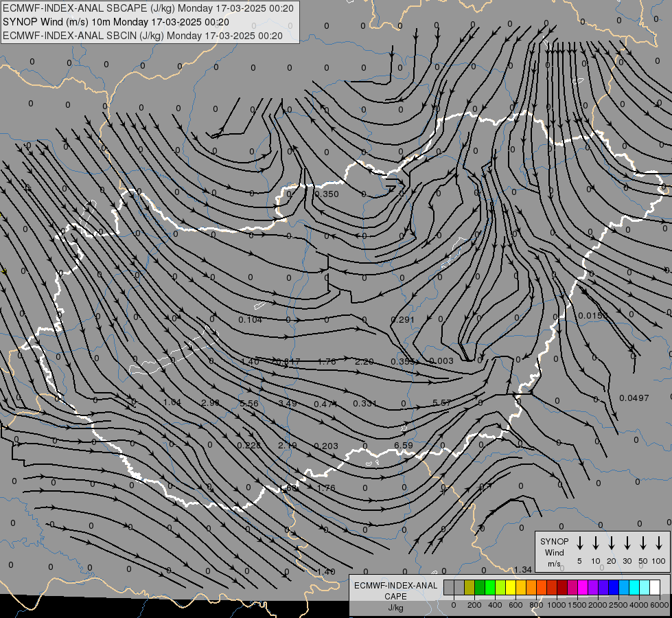Click the 0.350 CAPE value on the map
This screenshot has width=672, height=618.
click(x=327, y=194)
